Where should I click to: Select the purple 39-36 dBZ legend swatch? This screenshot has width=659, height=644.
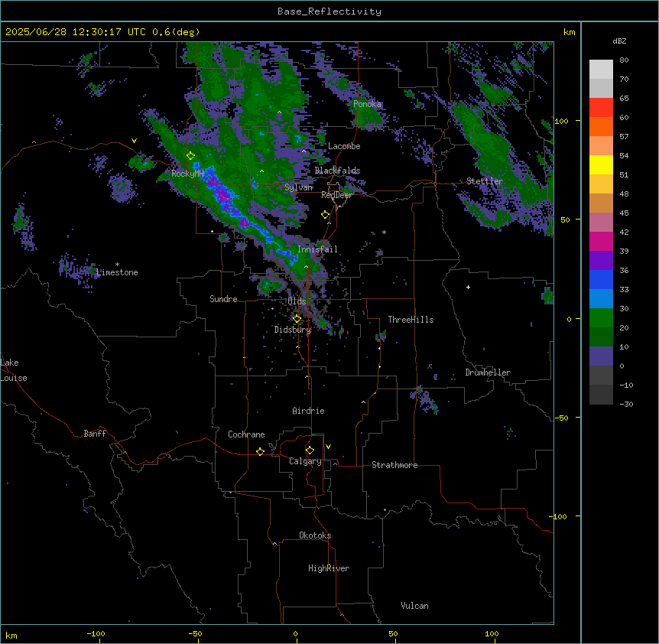(601, 261)
